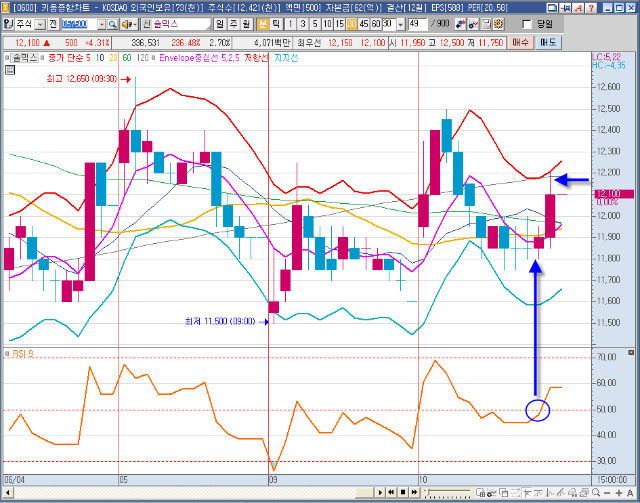Image resolution: width=640 pixels, height=503 pixels.
Task: Adjust the slider in bottom toolbar
Action: pyautogui.click(x=448, y=493)
